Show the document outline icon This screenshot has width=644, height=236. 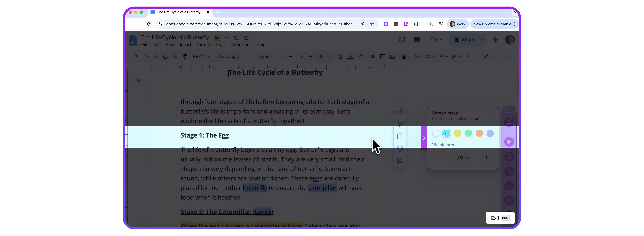click(x=138, y=80)
